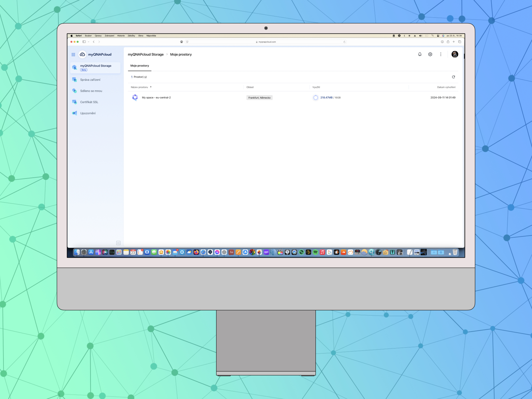Select the Moje prostory tab
532x399 pixels.
(x=140, y=66)
